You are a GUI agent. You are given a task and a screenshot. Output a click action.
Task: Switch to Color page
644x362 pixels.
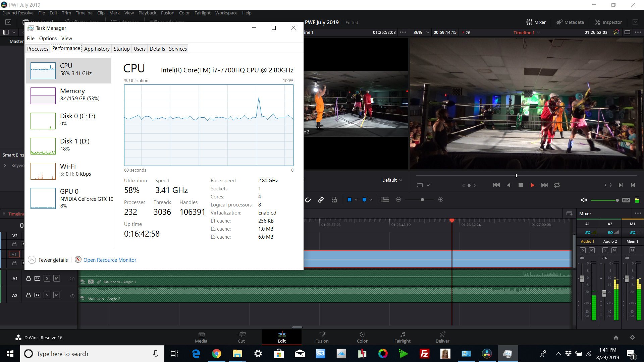[x=362, y=337]
